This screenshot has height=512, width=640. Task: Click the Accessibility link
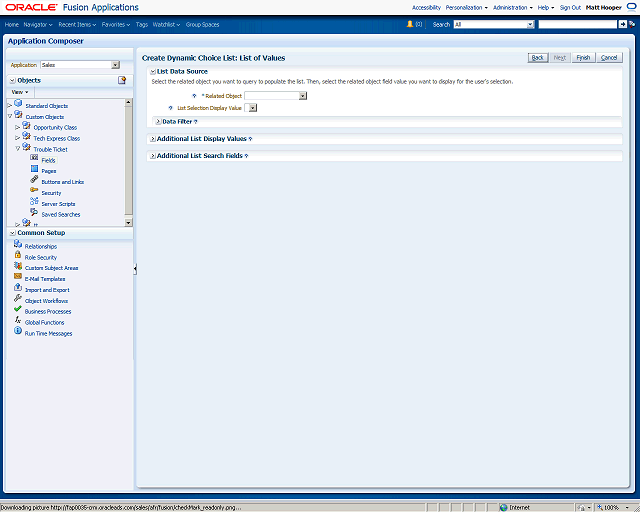(x=426, y=7)
